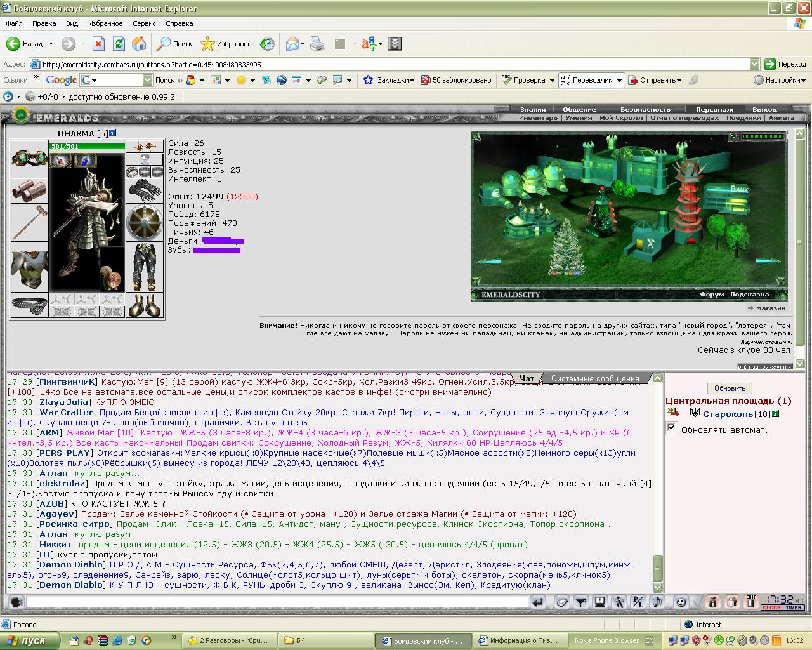This screenshot has height=650, width=812.
Task: Open the Print toolbar button
Action: 318,44
